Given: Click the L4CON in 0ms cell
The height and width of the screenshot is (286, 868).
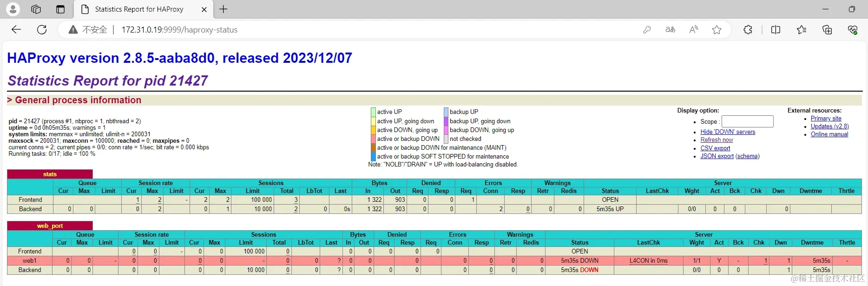Looking at the screenshot, I should tap(648, 261).
